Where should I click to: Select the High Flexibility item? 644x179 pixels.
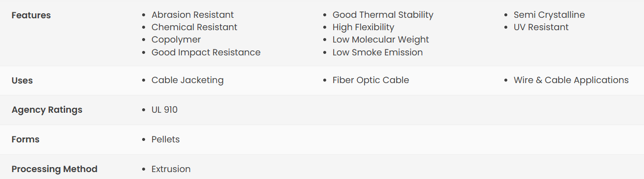pyautogui.click(x=363, y=27)
